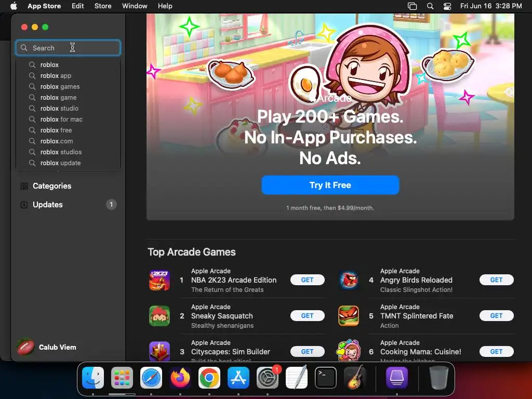
Task: Open the Trash in the Dock
Action: [x=438, y=378]
